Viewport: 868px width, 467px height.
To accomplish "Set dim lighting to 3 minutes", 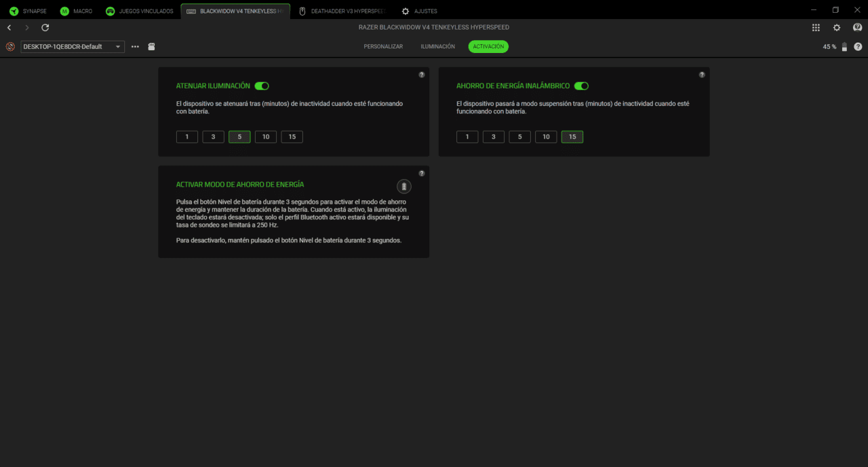I will pos(214,137).
